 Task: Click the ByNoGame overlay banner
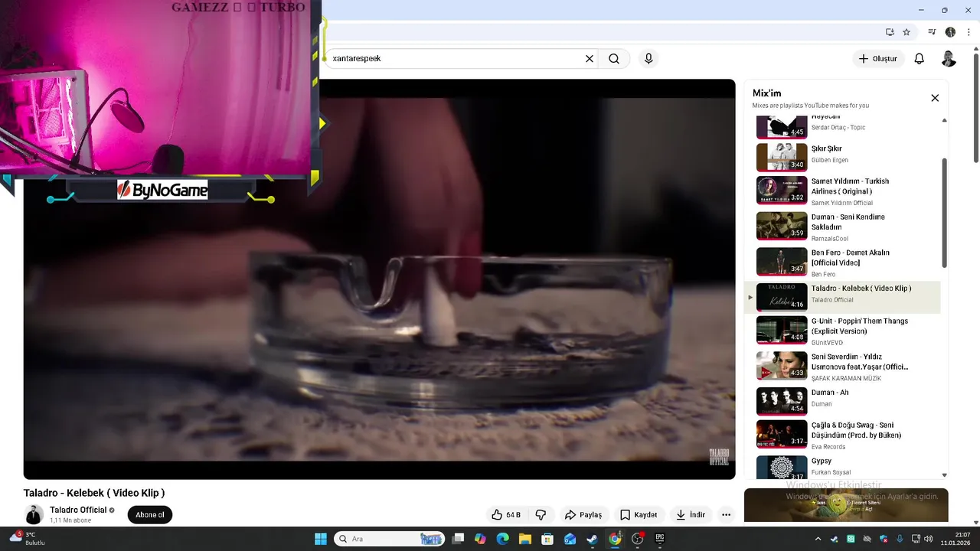pos(162,190)
